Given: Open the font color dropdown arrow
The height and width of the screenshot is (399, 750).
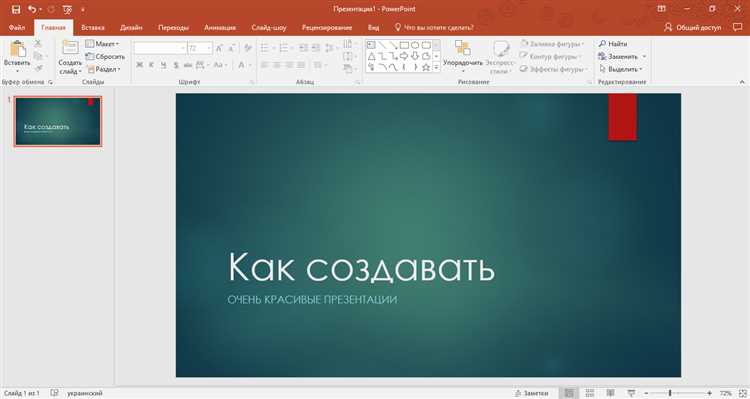Looking at the screenshot, I should point(250,65).
